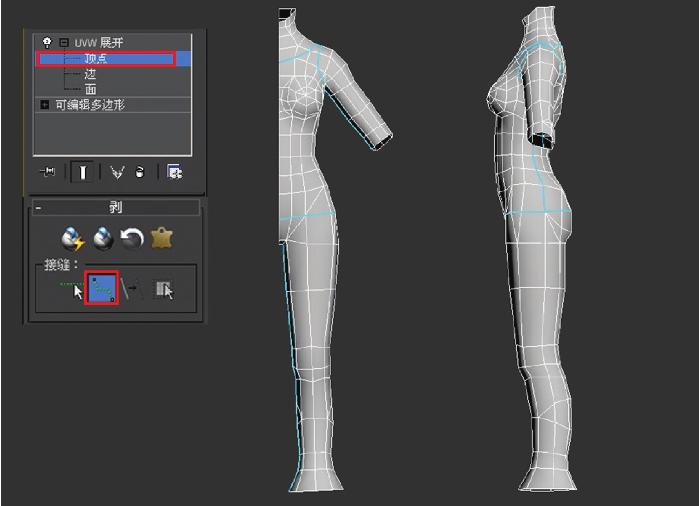Select the 面 sub-object level
This screenshot has width=699, height=506.
pyautogui.click(x=90, y=89)
